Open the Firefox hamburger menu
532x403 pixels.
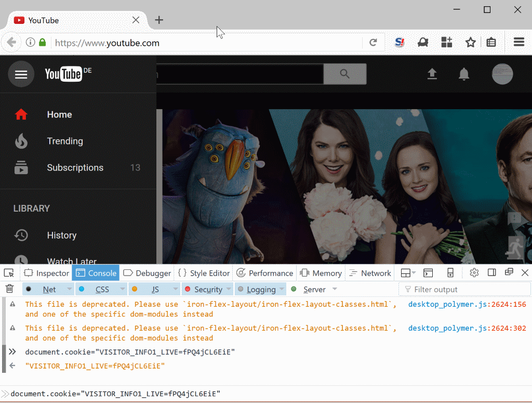coord(519,42)
